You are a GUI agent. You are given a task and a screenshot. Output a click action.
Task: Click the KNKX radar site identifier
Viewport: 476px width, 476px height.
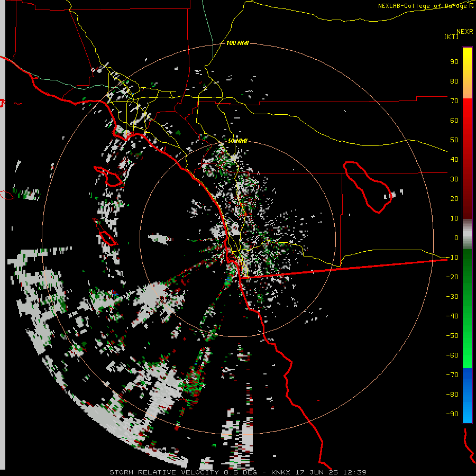pos(280,472)
